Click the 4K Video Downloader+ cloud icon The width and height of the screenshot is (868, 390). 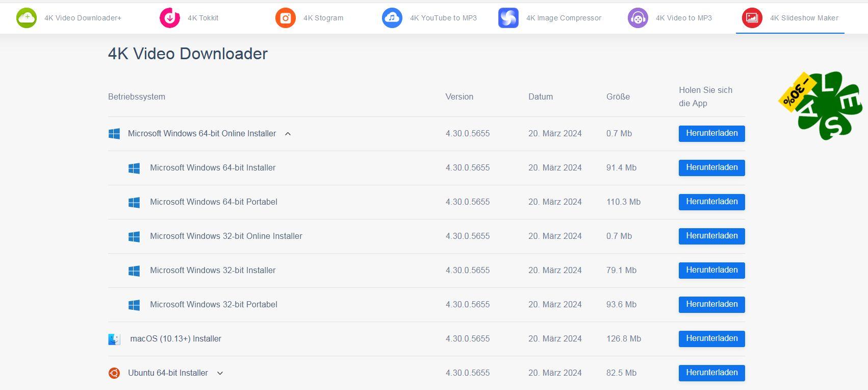coord(27,18)
